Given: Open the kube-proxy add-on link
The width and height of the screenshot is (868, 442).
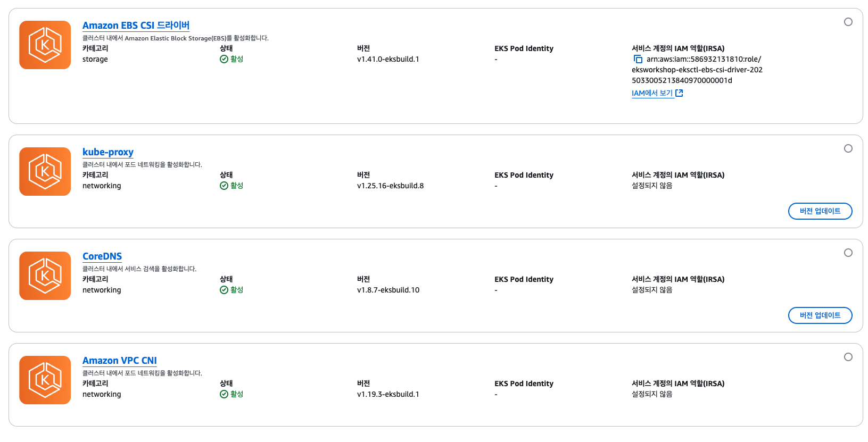Looking at the screenshot, I should point(108,152).
